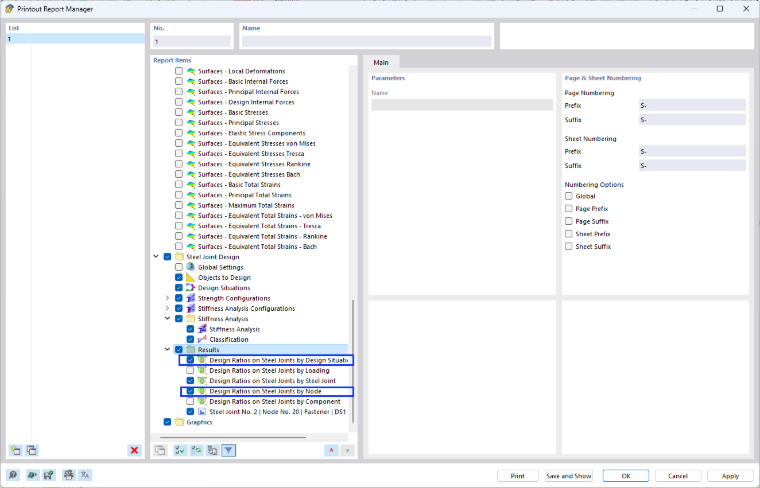Check Surfaces - Basic Stresses checkbox
The image size is (760, 488).
point(179,112)
